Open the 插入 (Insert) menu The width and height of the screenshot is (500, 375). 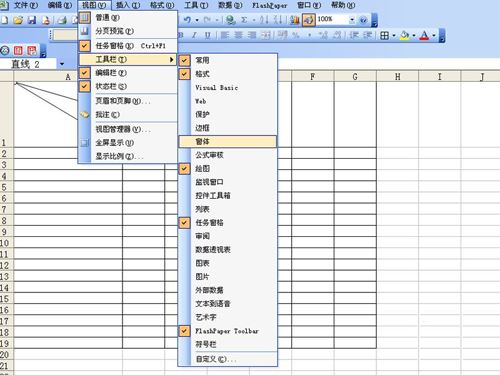coord(128,5)
